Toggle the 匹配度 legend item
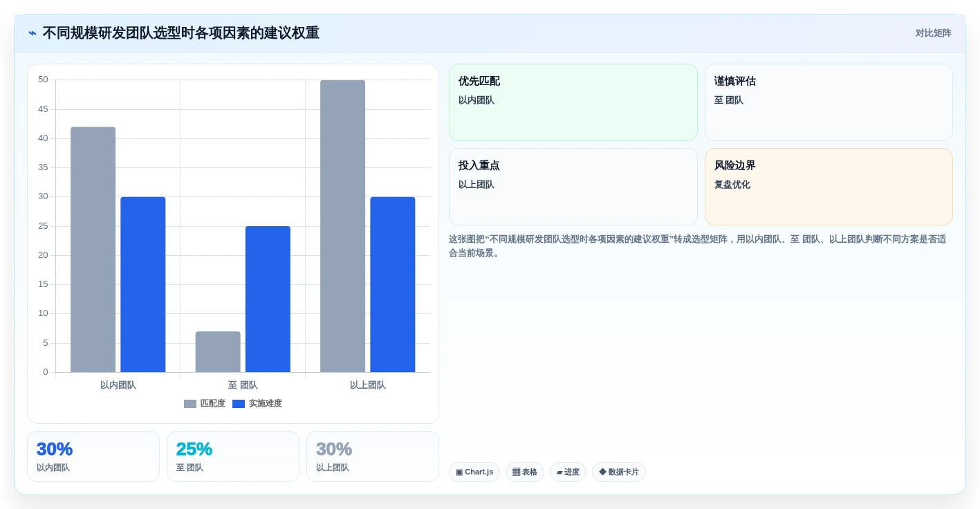Viewport: 980px width, 509px height. click(x=205, y=403)
